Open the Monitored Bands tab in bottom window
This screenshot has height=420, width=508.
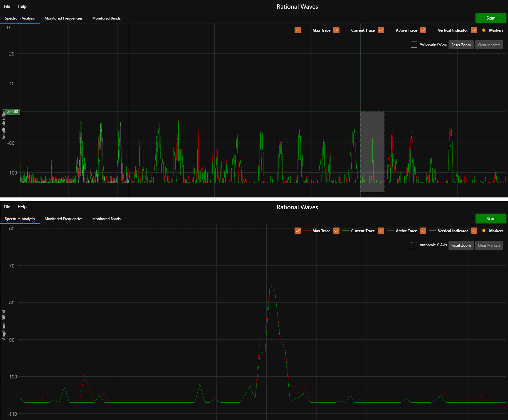[x=106, y=219]
